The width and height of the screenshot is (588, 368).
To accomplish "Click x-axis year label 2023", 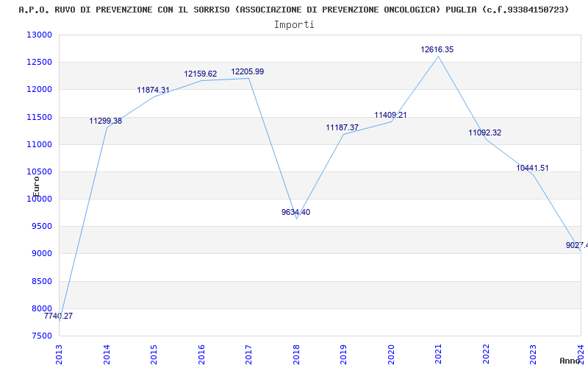I will coord(534,354).
